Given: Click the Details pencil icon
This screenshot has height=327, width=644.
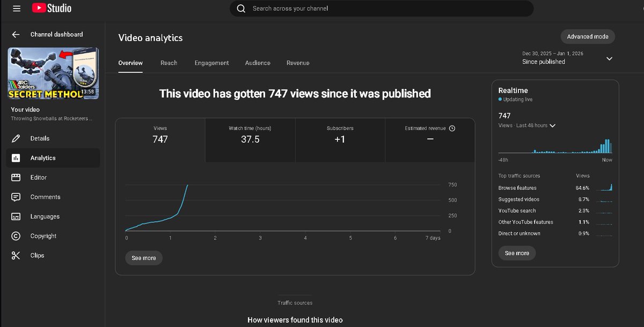Looking at the screenshot, I should click(x=16, y=138).
